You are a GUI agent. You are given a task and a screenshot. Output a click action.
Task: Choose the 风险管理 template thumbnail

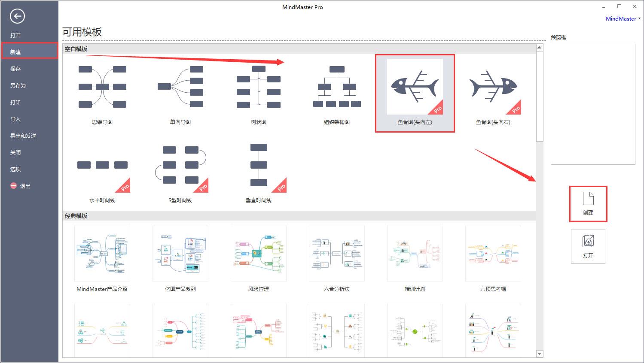(x=259, y=254)
